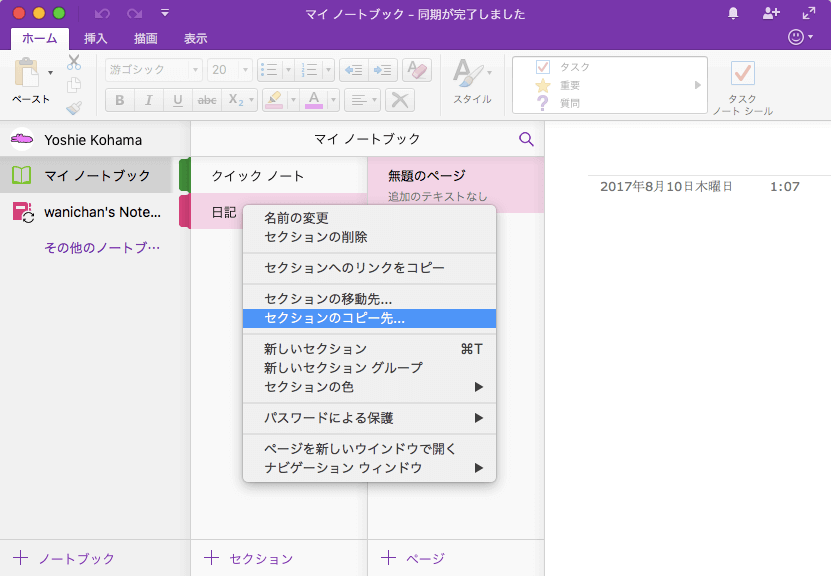Image resolution: width=831 pixels, height=576 pixels.
Task: Open the quick access toolbar customize dropdown
Action: (x=165, y=13)
